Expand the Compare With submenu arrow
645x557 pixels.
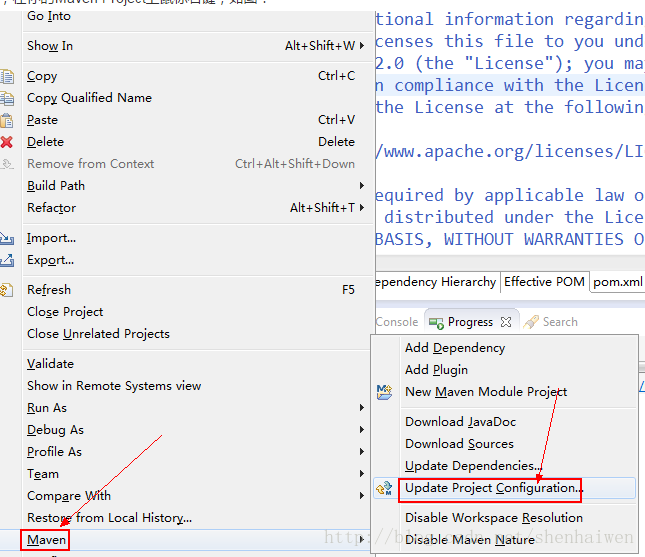362,496
